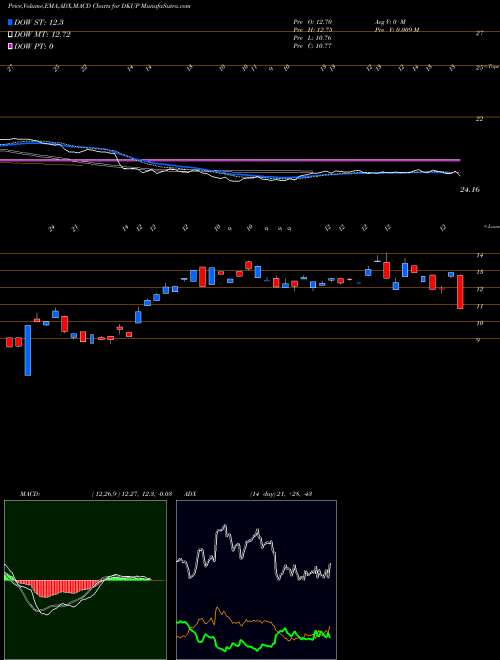
Task: Click the 'MACD:' panel heading
Action: pos(30,493)
